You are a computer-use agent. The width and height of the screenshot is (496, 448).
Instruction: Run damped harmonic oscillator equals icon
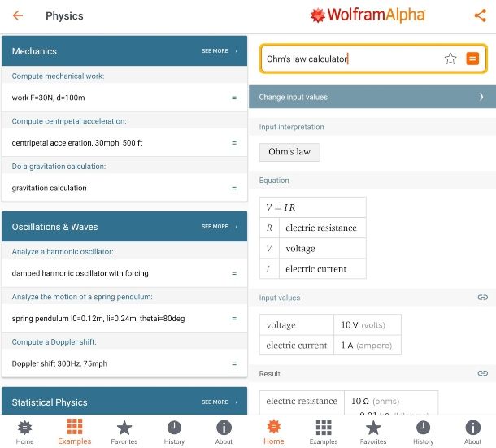(x=234, y=273)
